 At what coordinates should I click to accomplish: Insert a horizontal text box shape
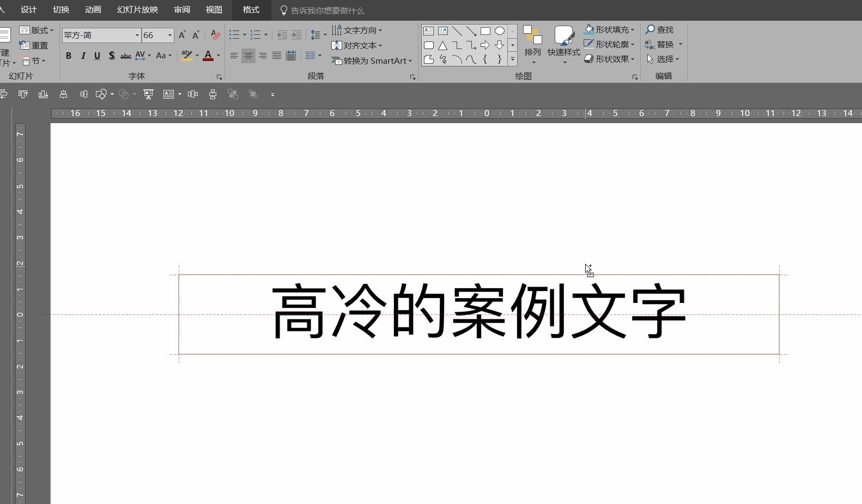pyautogui.click(x=429, y=31)
